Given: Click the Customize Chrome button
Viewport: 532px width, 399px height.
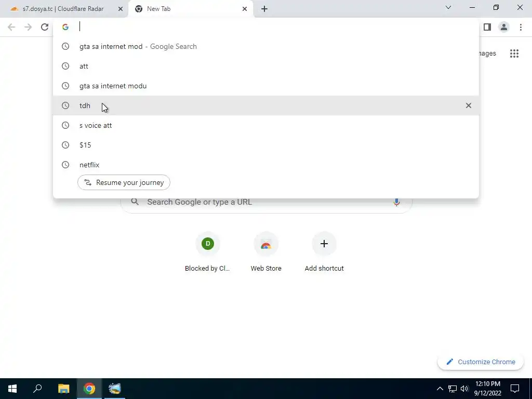Looking at the screenshot, I should coord(481,362).
